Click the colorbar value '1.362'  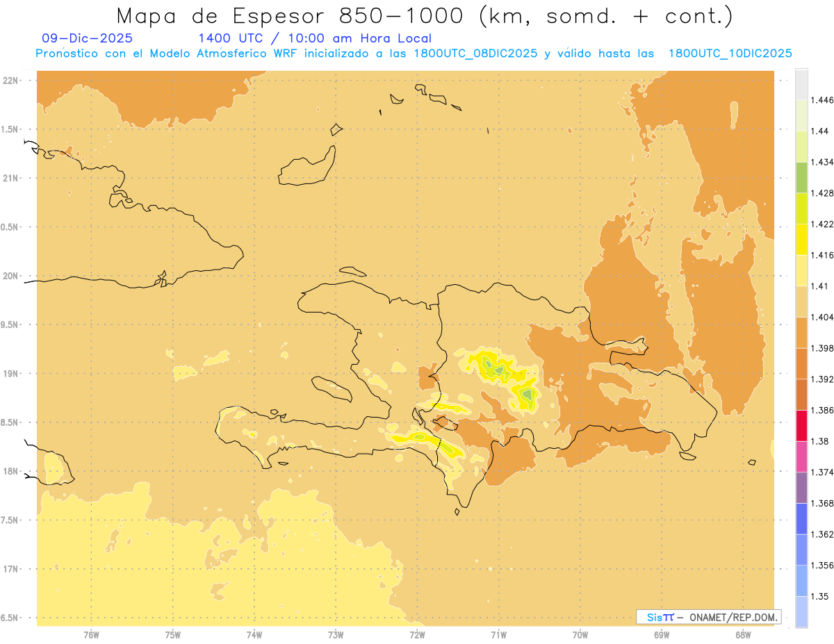822,534
